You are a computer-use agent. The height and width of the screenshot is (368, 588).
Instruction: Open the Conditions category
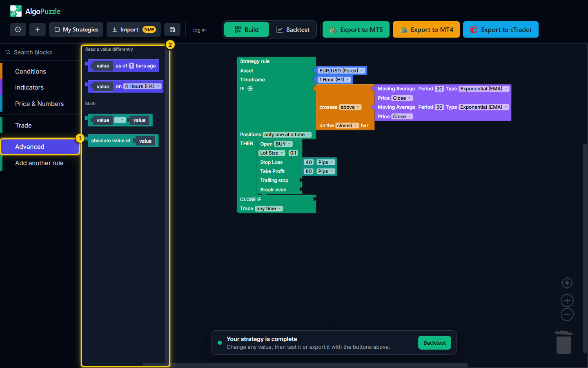[40, 71]
